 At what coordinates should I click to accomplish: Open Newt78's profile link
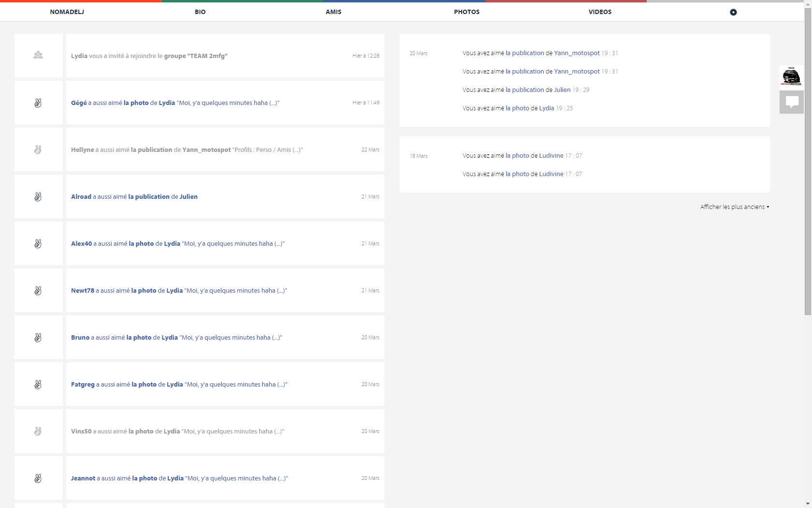click(83, 290)
